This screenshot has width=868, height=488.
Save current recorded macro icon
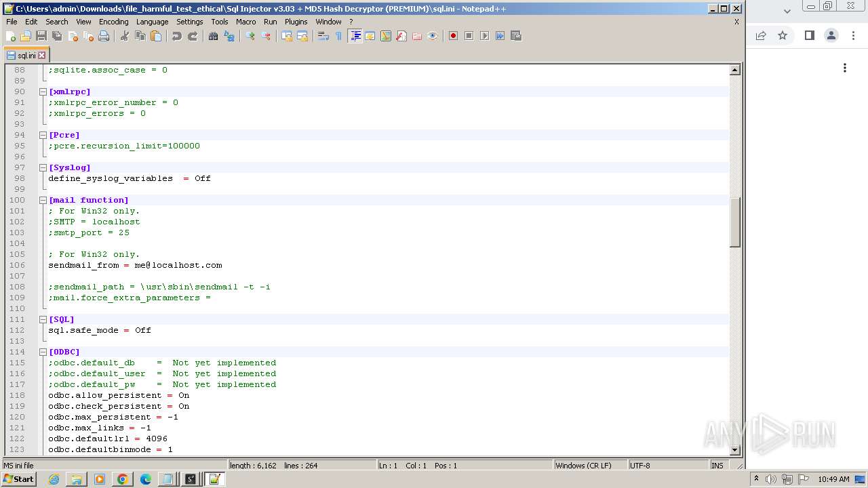click(515, 36)
